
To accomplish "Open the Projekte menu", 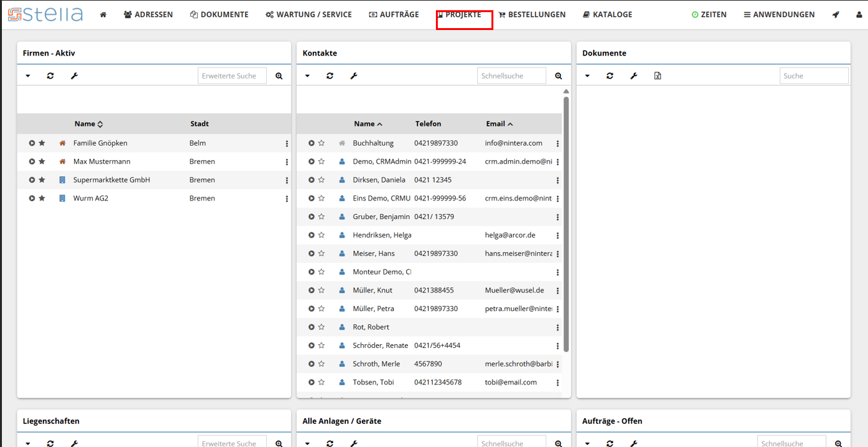I will pyautogui.click(x=460, y=15).
